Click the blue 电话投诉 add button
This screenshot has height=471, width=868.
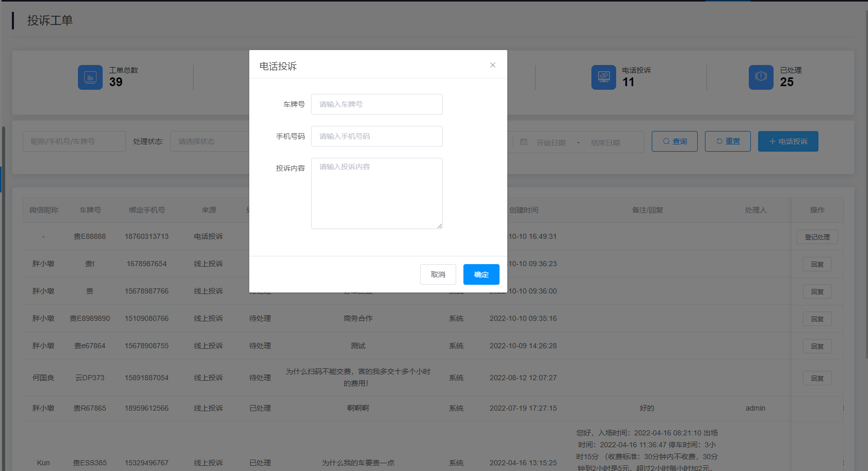[787, 141]
